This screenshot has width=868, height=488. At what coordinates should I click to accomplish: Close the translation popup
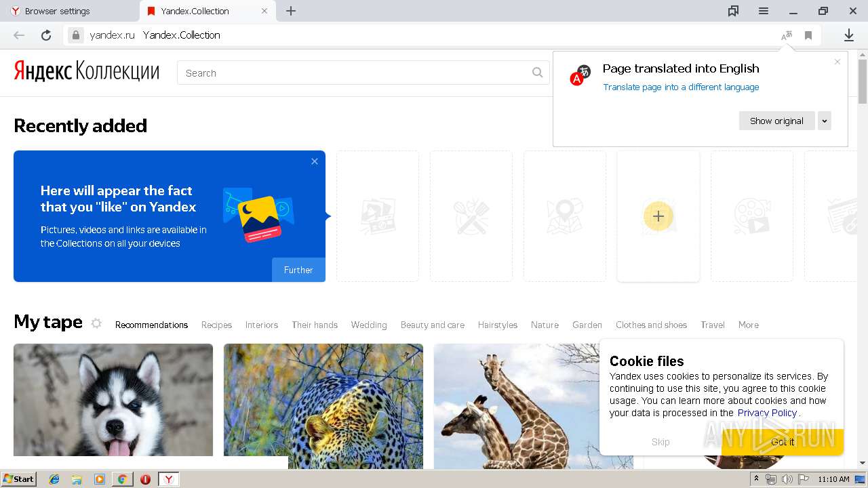(x=837, y=62)
